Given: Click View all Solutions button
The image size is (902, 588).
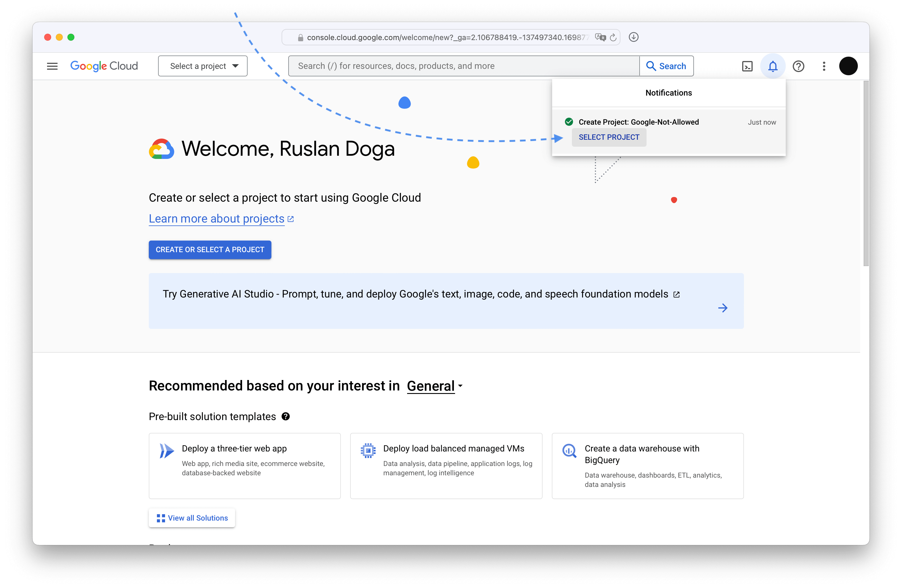Looking at the screenshot, I should point(192,517).
